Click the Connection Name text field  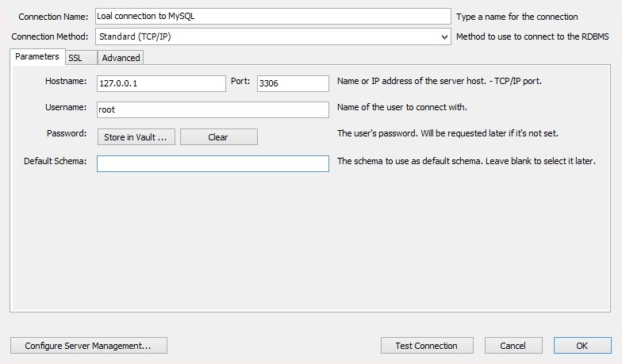[x=273, y=16]
